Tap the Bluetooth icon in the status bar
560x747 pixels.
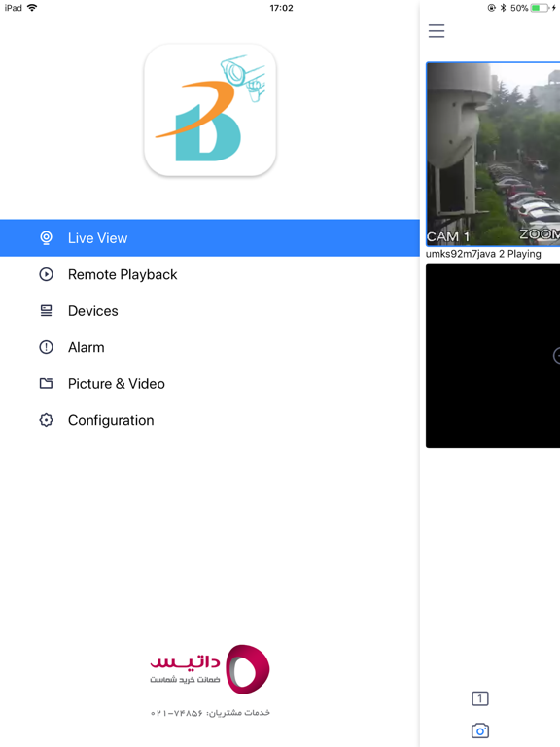pyautogui.click(x=503, y=8)
